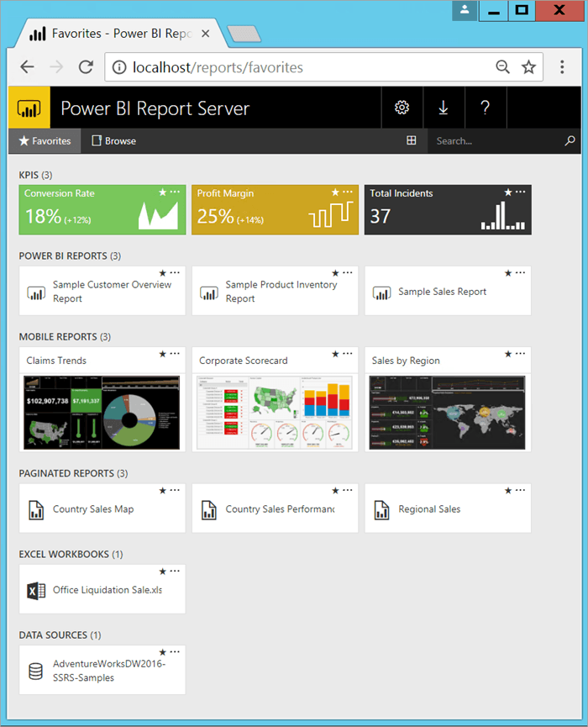Open the Conversion Rate 18% KPI tile
The height and width of the screenshot is (727, 588).
(x=102, y=209)
